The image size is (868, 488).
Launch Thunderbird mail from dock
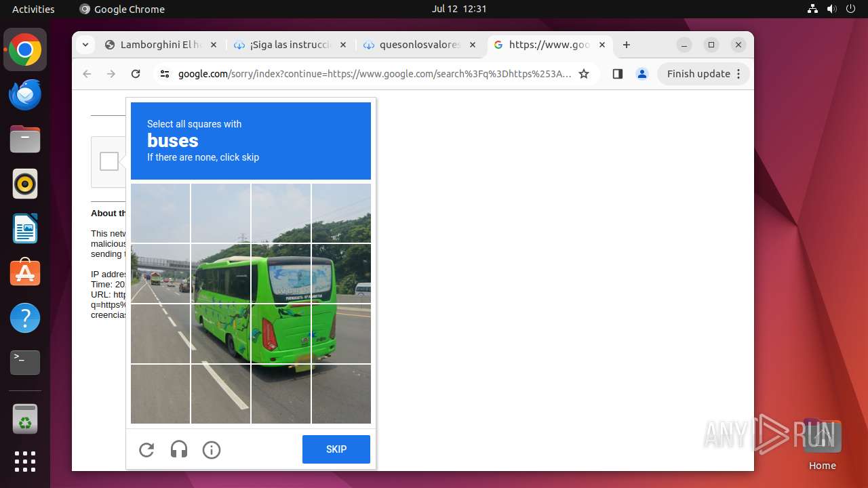pyautogui.click(x=25, y=95)
